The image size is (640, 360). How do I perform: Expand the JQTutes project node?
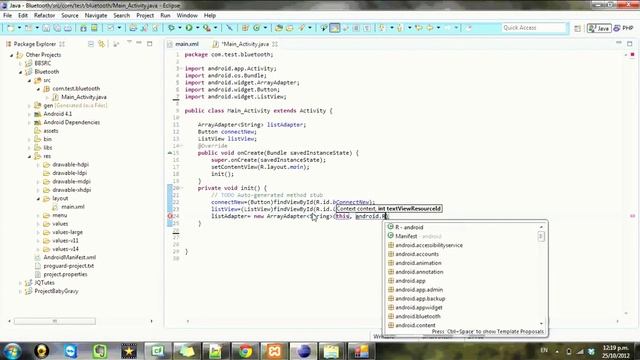[20, 283]
